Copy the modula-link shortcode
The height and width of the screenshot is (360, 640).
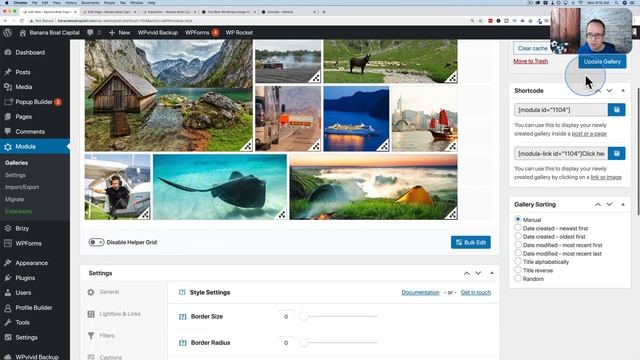[616, 153]
